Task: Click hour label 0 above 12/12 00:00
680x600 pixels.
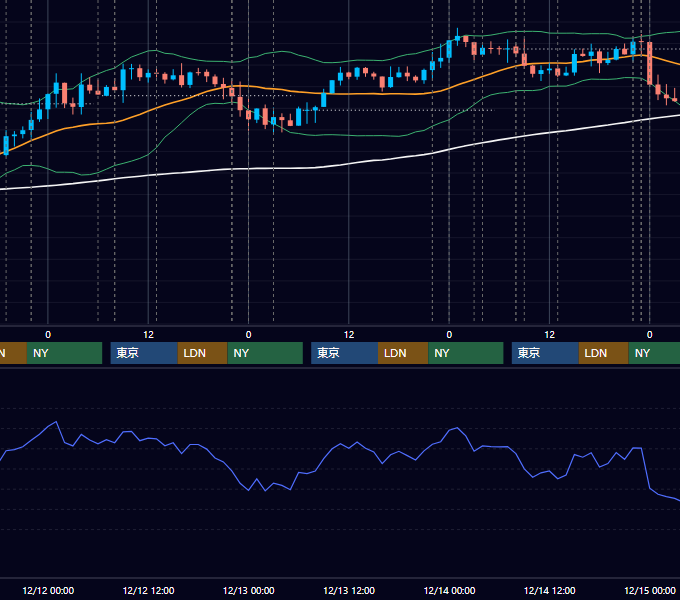Action: pos(48,335)
